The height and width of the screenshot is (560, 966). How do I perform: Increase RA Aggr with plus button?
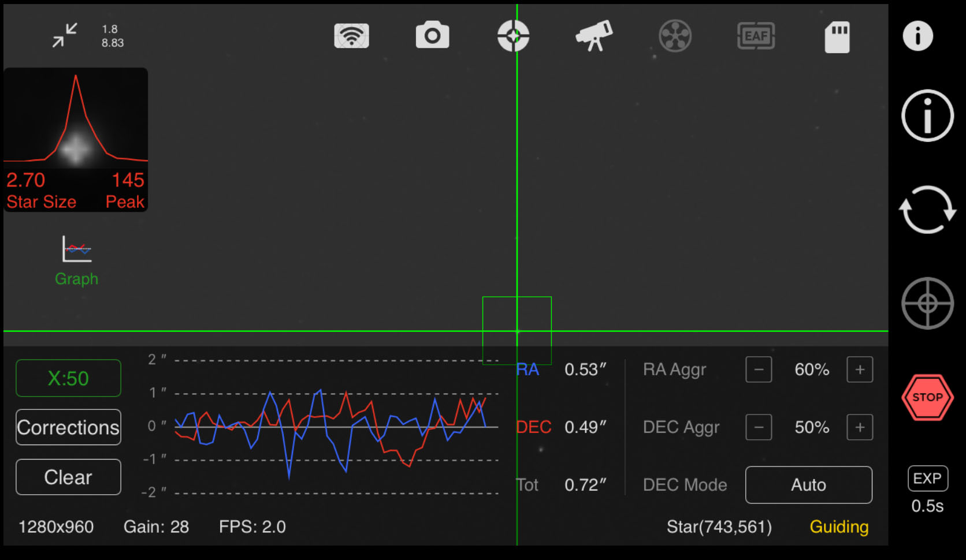click(860, 369)
